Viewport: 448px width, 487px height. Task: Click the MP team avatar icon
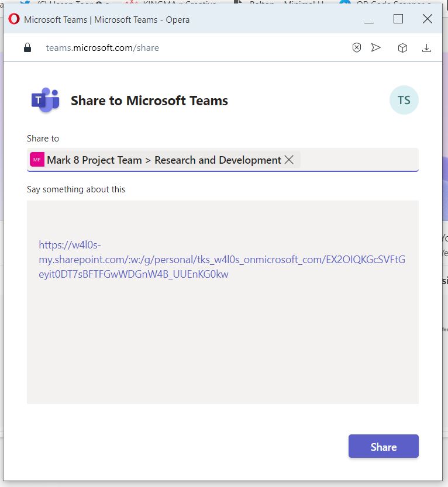pos(37,160)
